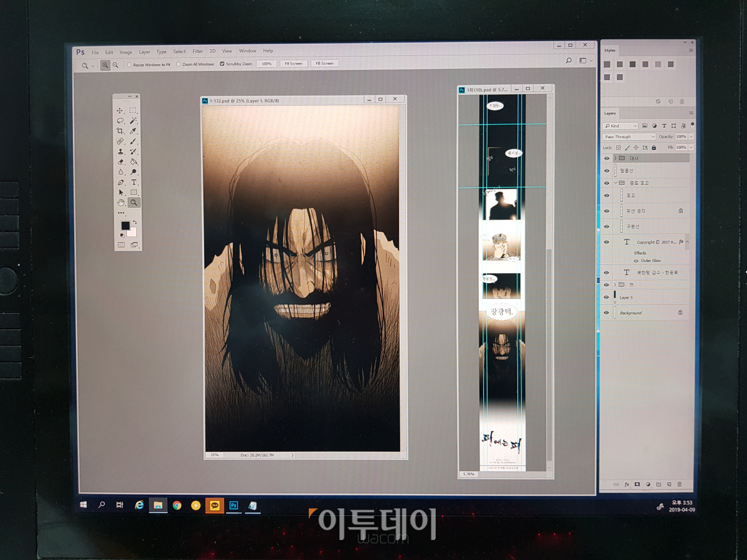Select the Hand tool
The height and width of the screenshot is (560, 747).
coord(120,202)
